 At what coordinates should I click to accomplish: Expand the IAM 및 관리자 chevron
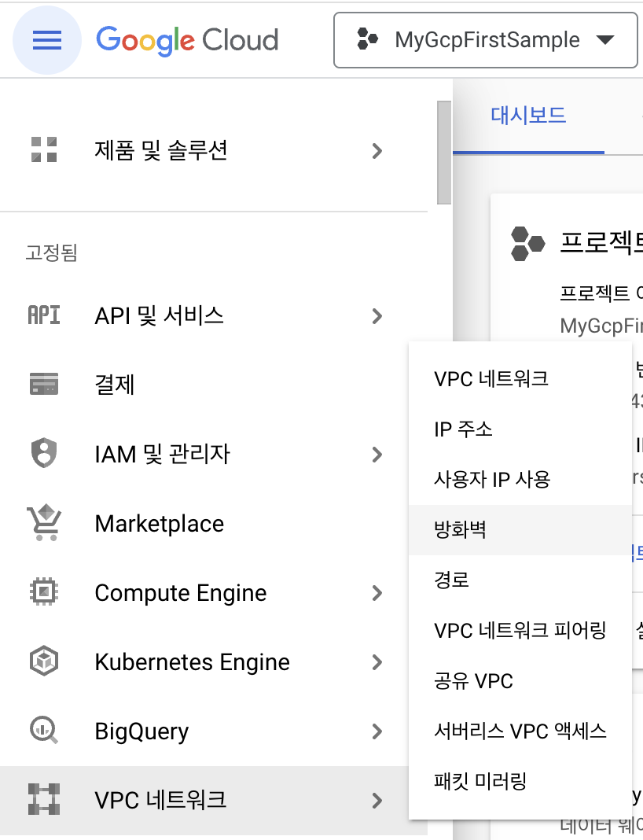377,455
